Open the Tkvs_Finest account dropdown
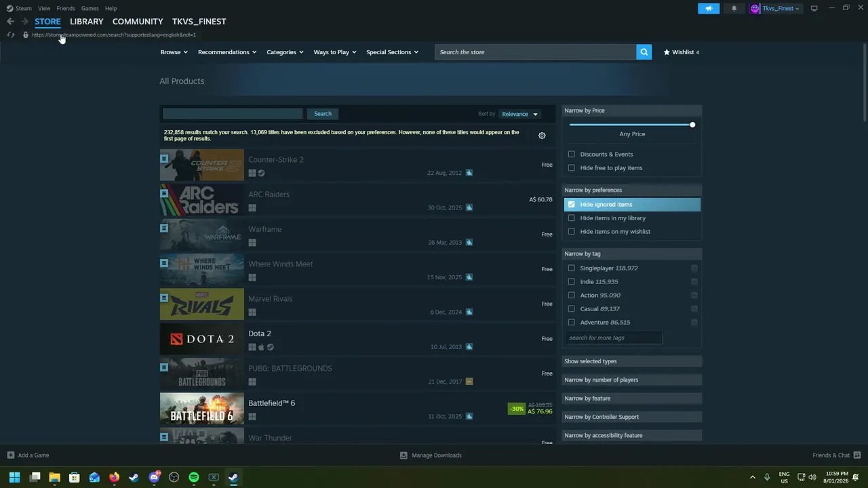Screen dimensions: 868x488 pyautogui.click(x=775, y=8)
